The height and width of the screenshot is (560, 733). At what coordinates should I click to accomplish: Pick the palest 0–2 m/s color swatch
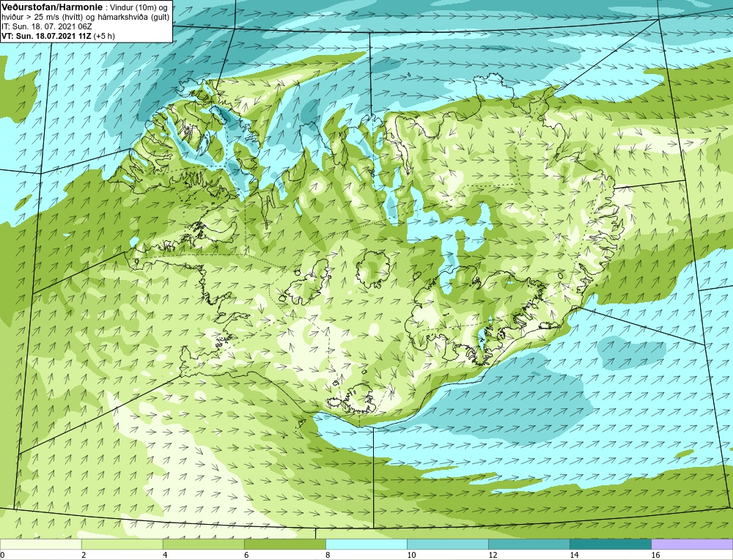tap(40, 544)
